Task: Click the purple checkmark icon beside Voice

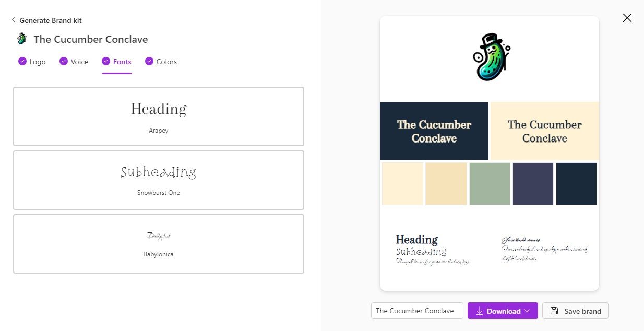Action: pos(64,61)
